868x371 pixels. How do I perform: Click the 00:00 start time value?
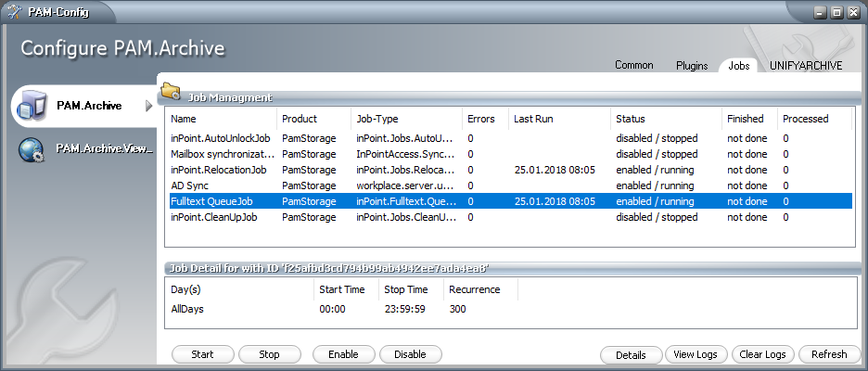[x=333, y=309]
